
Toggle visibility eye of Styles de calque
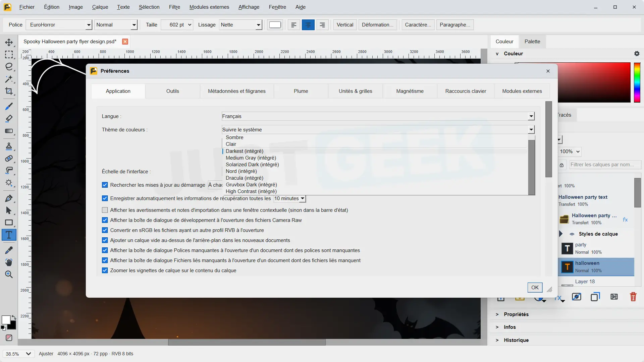(x=572, y=234)
